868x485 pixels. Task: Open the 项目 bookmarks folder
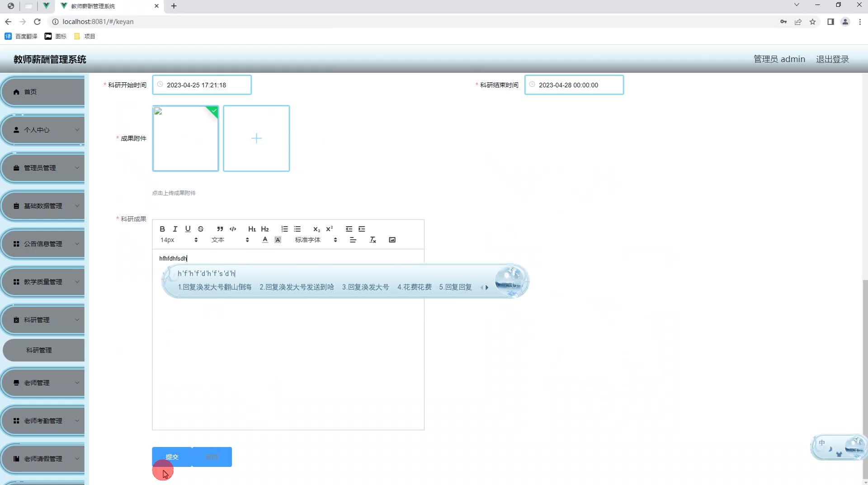pos(85,36)
